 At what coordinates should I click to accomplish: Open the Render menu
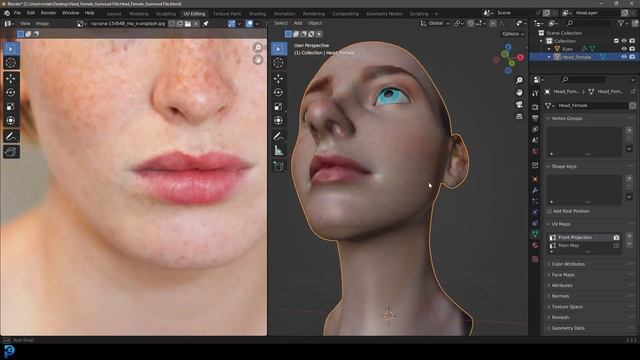coord(48,13)
